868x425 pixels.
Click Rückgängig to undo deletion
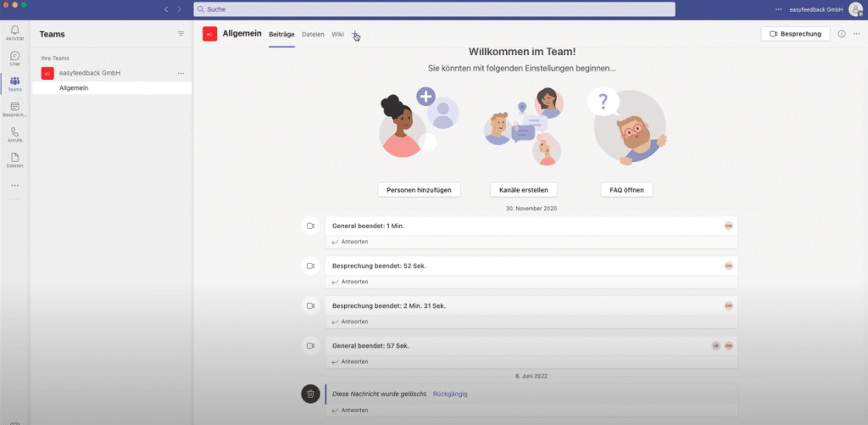point(450,394)
